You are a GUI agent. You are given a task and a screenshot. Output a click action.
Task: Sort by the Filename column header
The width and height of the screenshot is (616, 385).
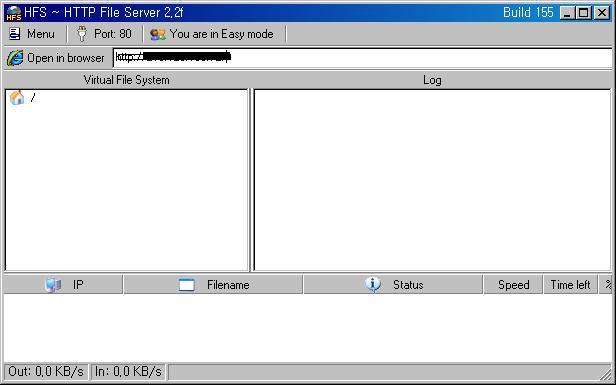(x=213, y=284)
